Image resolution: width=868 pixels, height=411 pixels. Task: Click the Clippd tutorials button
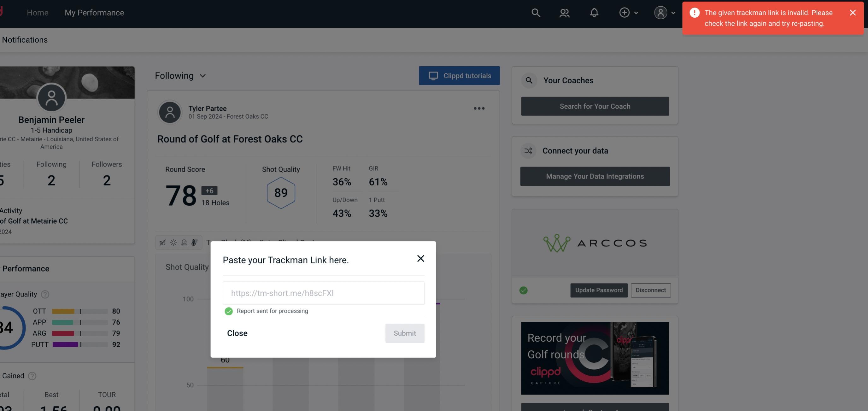[x=460, y=75]
